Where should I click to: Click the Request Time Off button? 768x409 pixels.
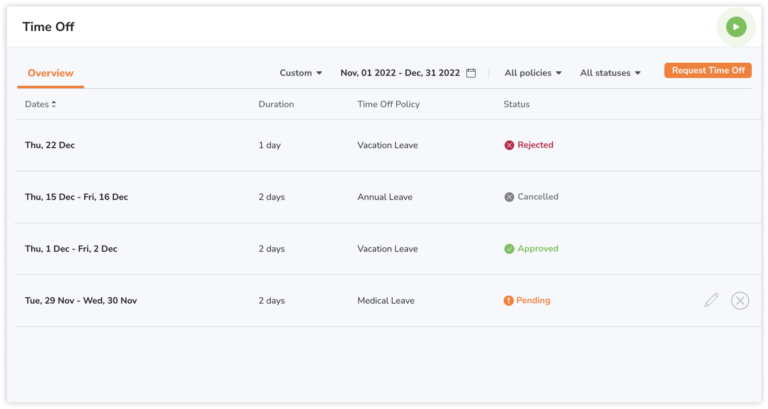click(708, 71)
